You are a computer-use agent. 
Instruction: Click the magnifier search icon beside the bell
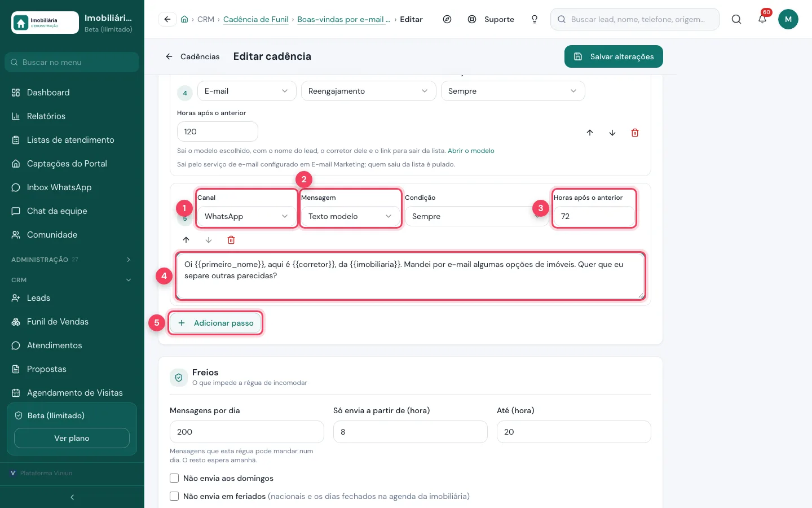[x=736, y=19]
